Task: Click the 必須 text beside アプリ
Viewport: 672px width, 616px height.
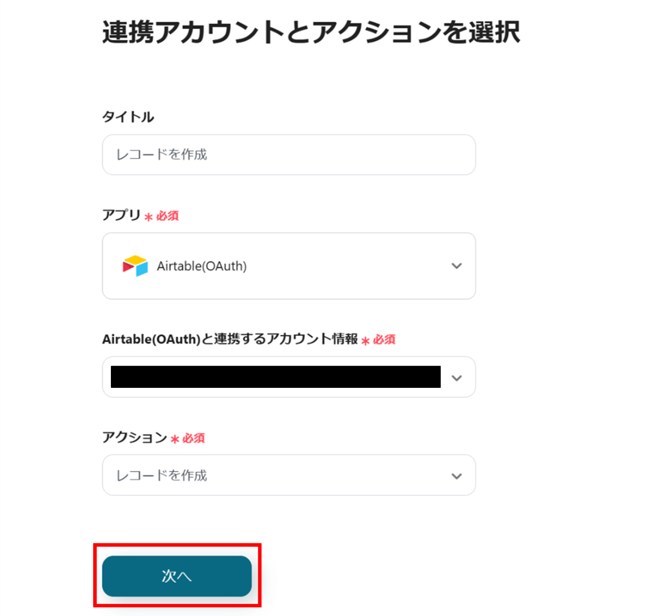Action: 168,216
